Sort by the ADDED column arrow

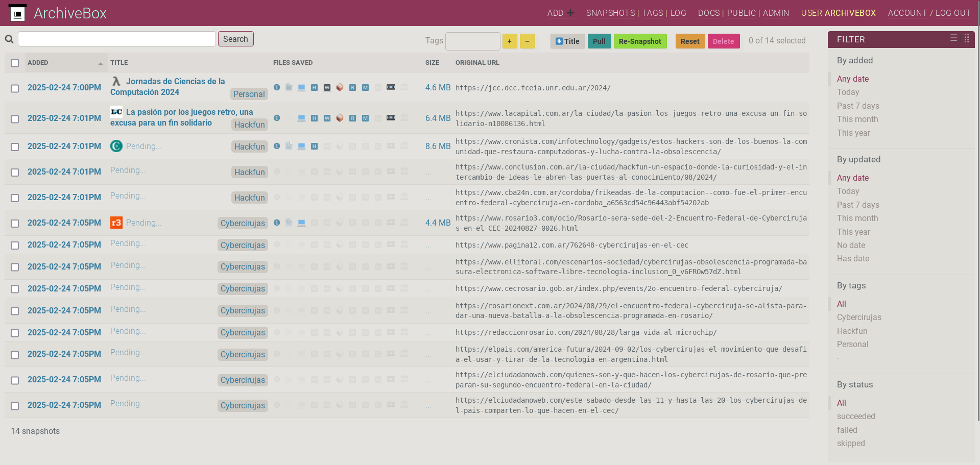tap(101, 63)
